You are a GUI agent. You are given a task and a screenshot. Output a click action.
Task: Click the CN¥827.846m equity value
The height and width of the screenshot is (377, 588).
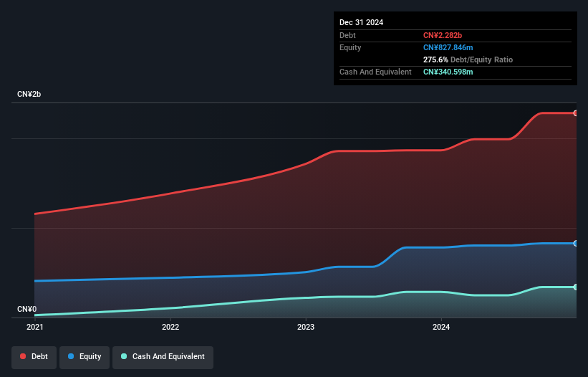pos(448,47)
